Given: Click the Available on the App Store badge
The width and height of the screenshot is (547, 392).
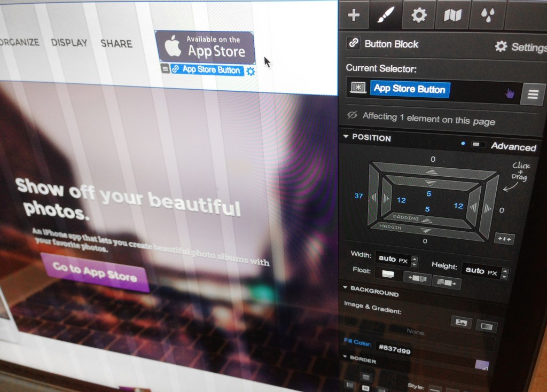Looking at the screenshot, I should click(x=206, y=47).
